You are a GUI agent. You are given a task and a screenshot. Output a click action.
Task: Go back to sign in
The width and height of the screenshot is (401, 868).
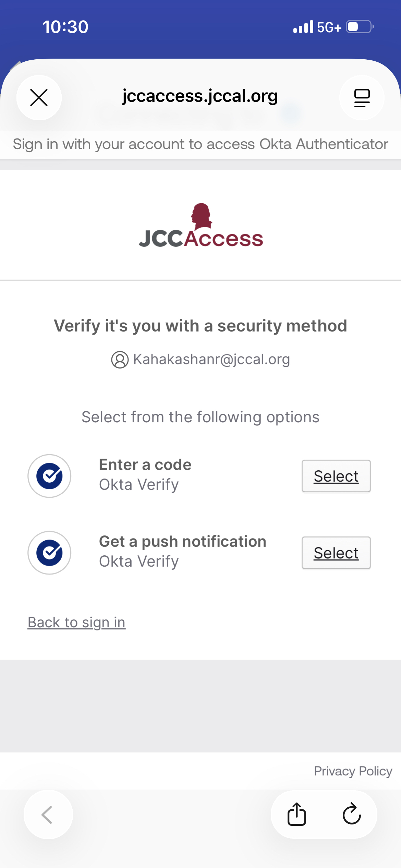76,622
